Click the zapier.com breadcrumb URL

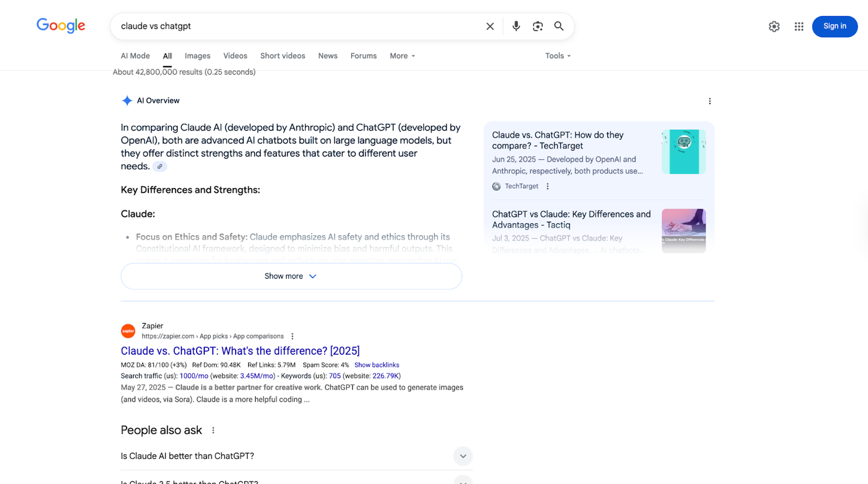click(x=212, y=336)
